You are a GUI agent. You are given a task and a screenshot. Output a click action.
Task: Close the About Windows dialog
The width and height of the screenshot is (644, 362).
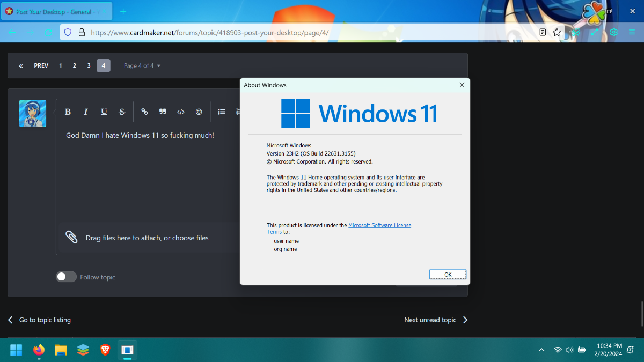coord(462,85)
